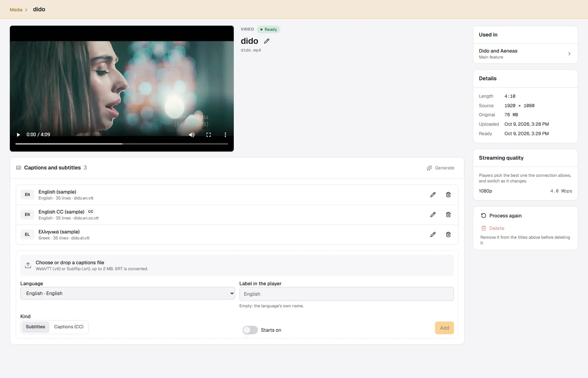Select the dido.mp4 filename text

tap(251, 50)
